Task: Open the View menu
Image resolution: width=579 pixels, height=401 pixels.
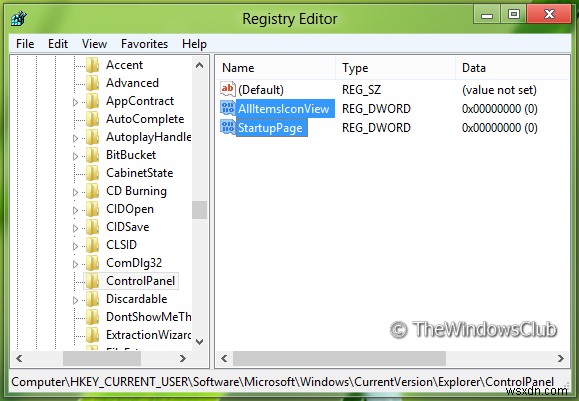Action: coord(95,44)
